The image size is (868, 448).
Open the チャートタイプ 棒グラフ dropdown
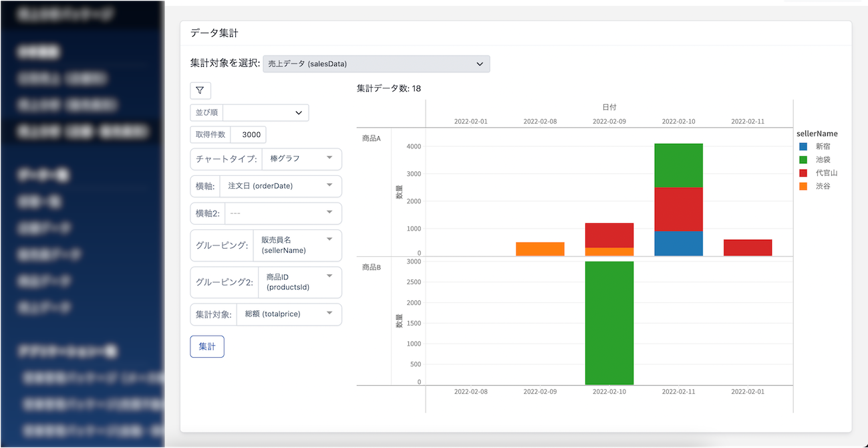pos(303,159)
